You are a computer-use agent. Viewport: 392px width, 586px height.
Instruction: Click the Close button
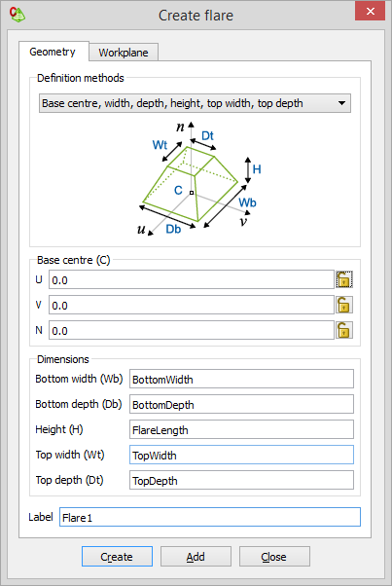[x=274, y=557]
